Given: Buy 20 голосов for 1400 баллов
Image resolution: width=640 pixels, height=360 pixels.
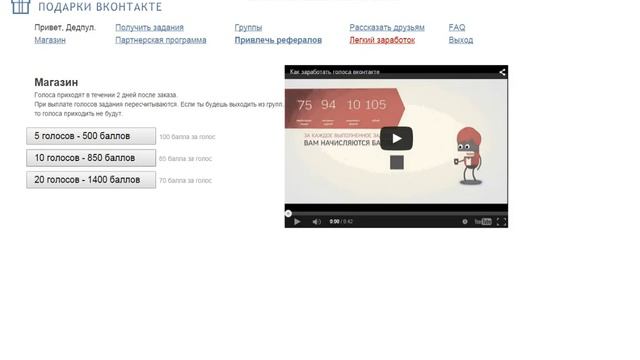Looking at the screenshot, I should click(91, 180).
